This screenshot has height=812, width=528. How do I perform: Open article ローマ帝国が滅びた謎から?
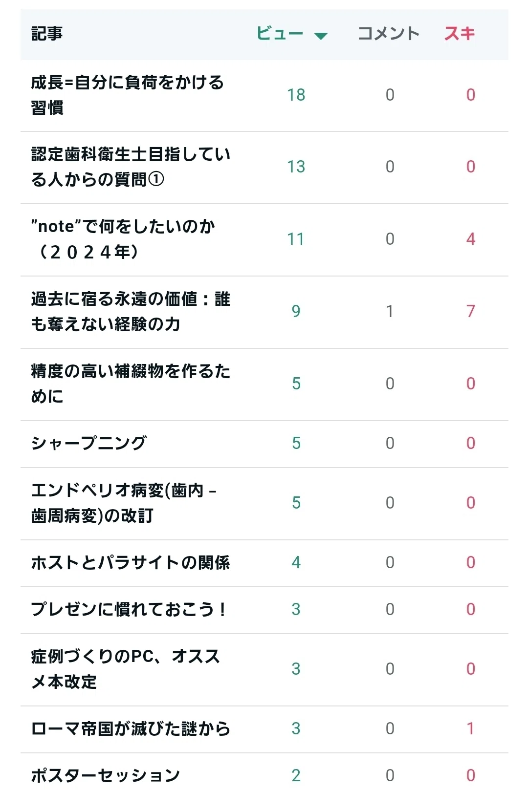click(131, 728)
